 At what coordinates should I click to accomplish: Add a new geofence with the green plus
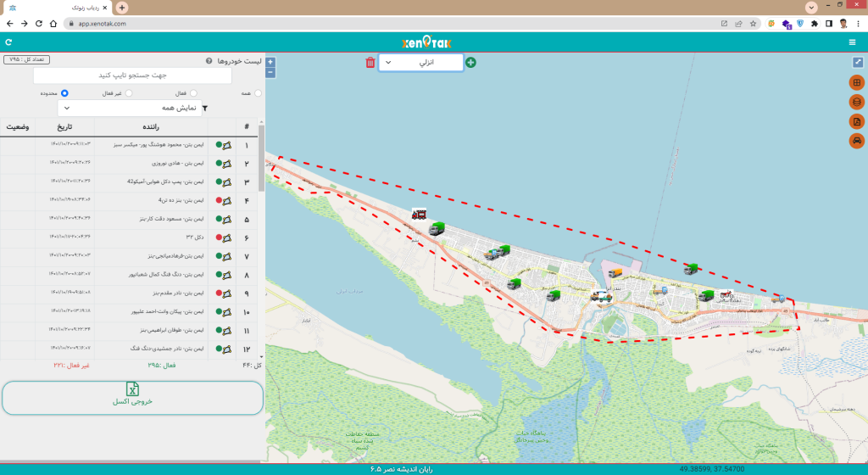(470, 62)
